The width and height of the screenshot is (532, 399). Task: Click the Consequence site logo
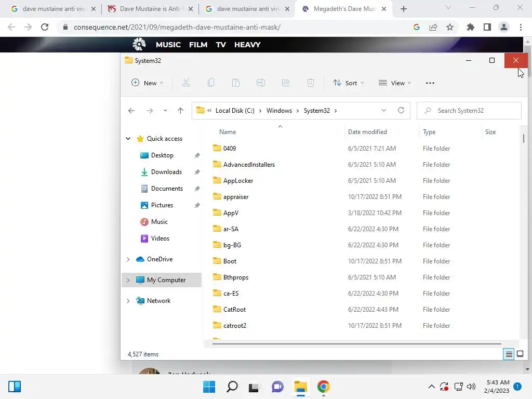point(139,45)
